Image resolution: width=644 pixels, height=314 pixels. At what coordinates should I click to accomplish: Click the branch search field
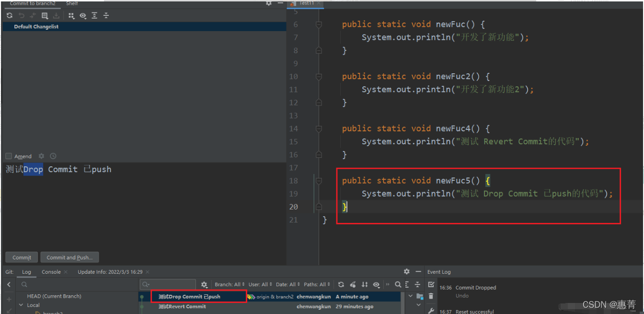pos(77,285)
